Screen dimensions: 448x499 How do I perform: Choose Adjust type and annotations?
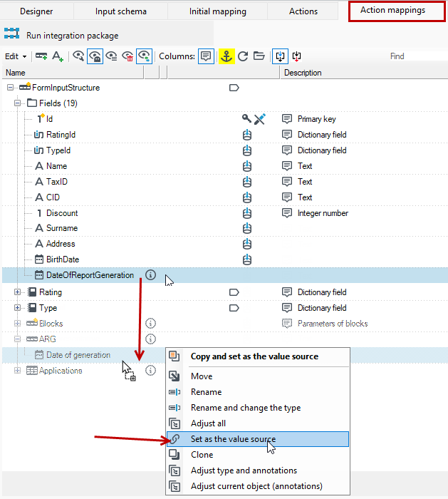pyautogui.click(x=258, y=470)
